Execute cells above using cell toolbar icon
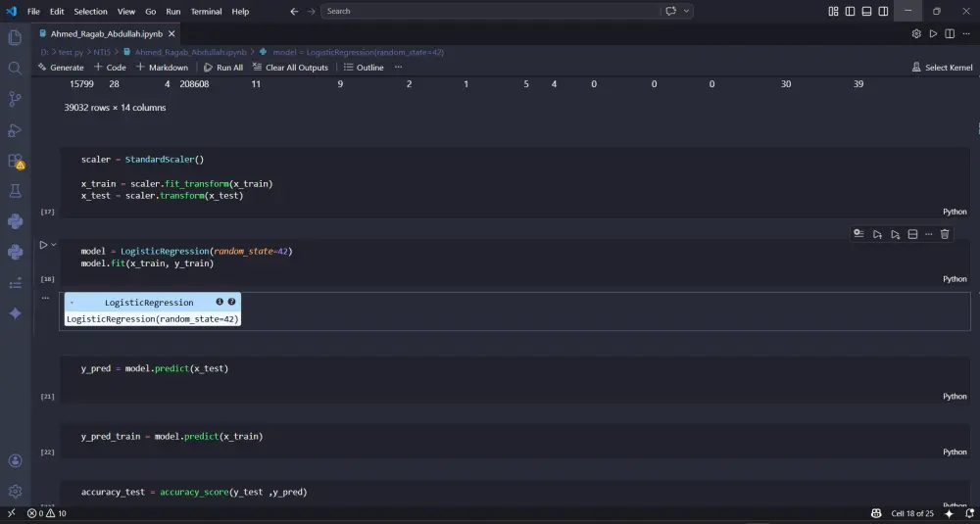980x524 pixels. pyautogui.click(x=877, y=234)
